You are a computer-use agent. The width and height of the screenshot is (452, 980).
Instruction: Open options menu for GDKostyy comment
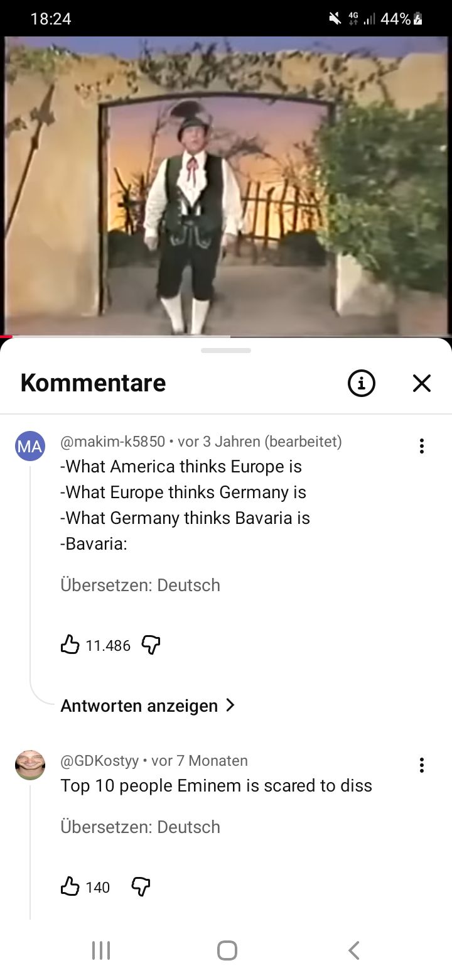tap(422, 765)
